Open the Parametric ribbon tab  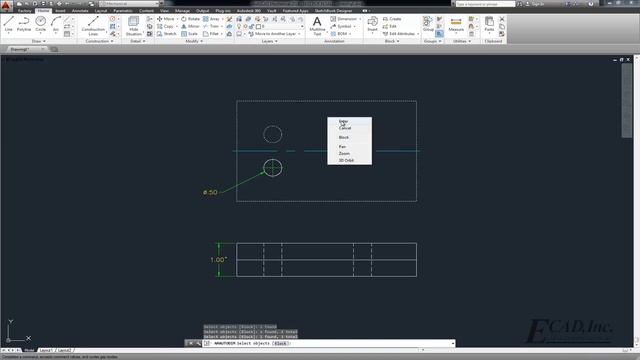pyautogui.click(x=123, y=11)
